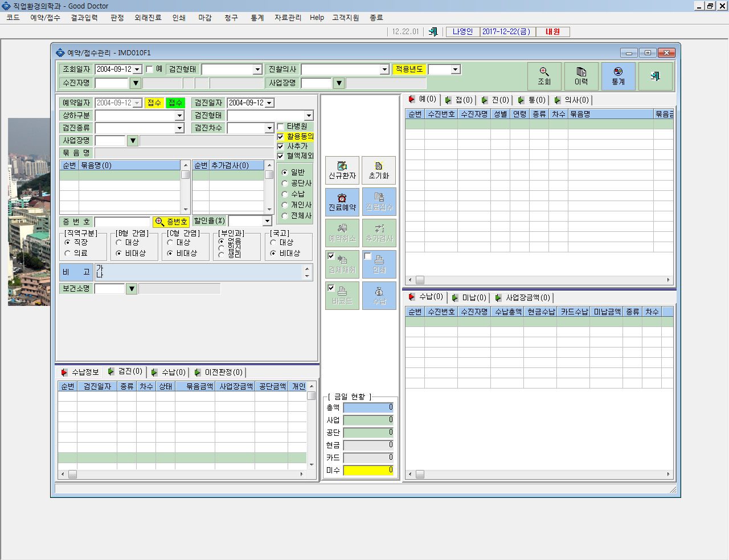The width and height of the screenshot is (729, 560).
Task: Click the 초기화 reset icon button
Action: (379, 170)
